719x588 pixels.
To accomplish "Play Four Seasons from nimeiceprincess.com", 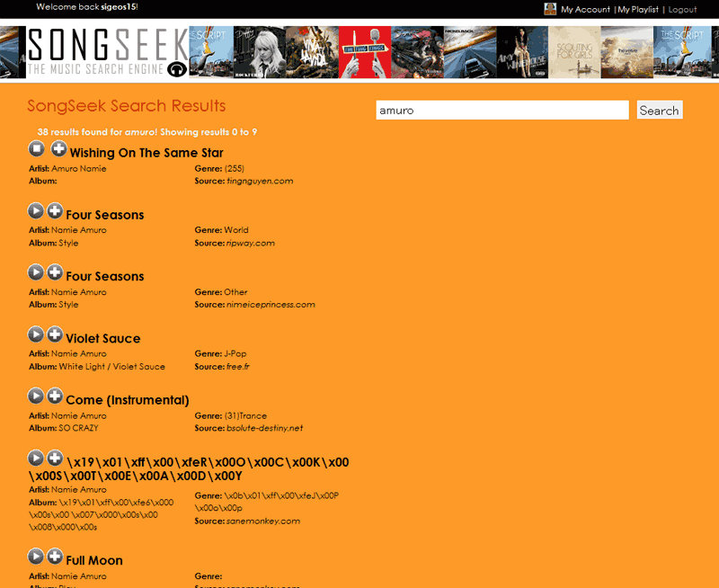I will coord(36,272).
